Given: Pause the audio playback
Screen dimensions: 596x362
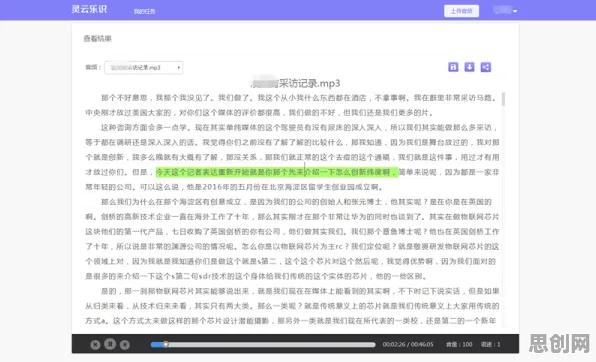Looking at the screenshot, I should (110, 344).
